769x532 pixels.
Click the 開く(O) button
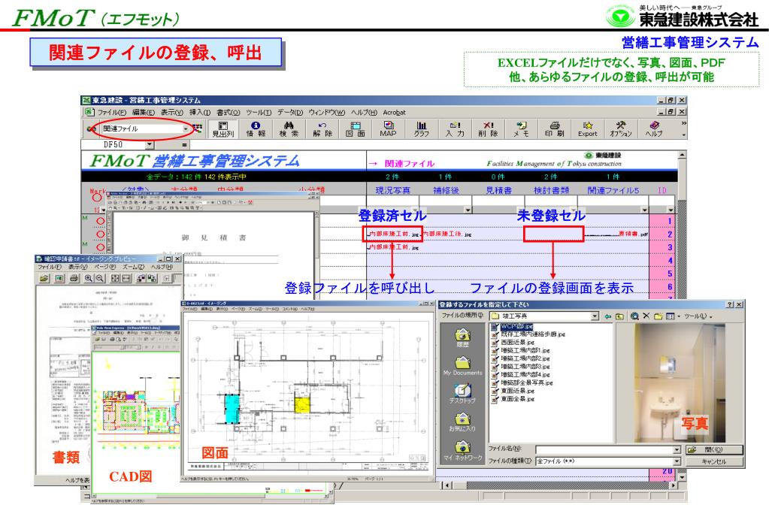pos(714,449)
